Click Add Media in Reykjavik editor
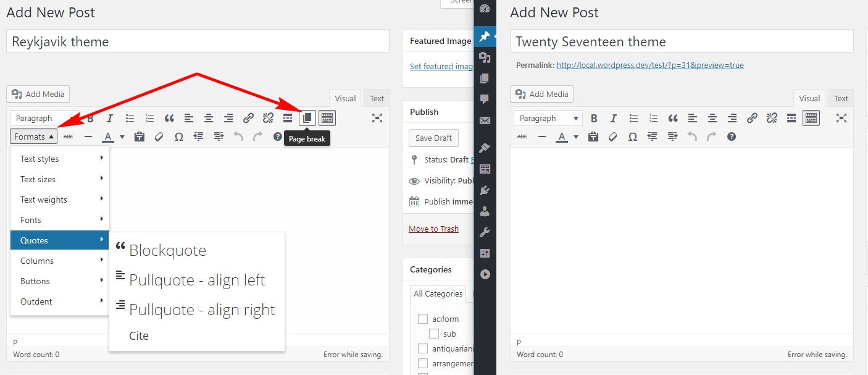868x375 pixels. pyautogui.click(x=38, y=94)
